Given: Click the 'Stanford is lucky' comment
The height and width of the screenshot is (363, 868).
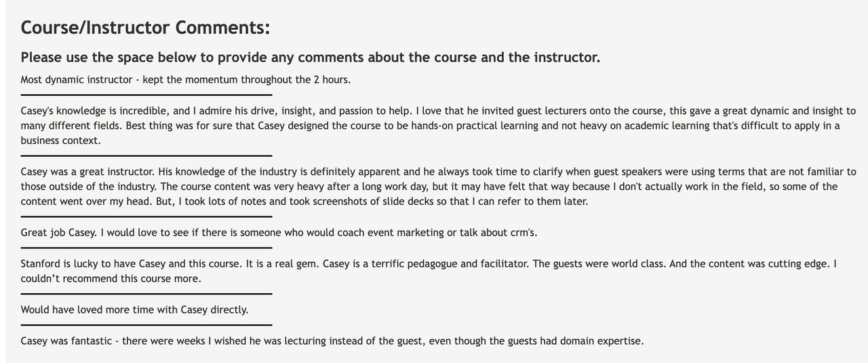Looking at the screenshot, I should point(429,271).
